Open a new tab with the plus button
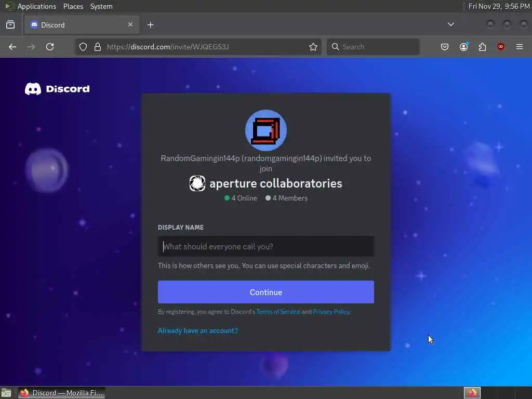This screenshot has height=399, width=532. (x=151, y=25)
